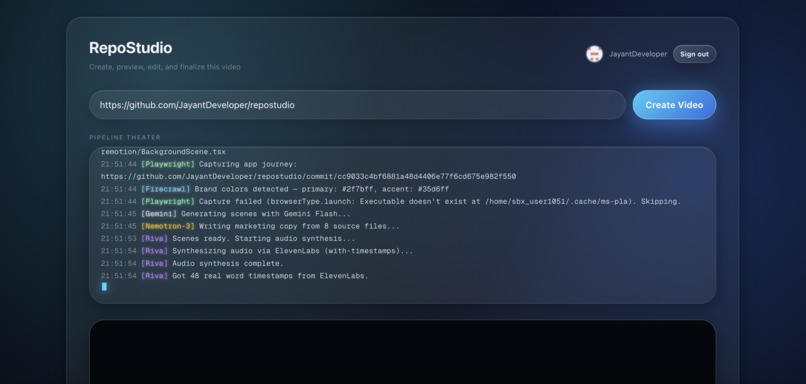The image size is (806, 384).
Task: Click the Riva Scenes ready log line
Action: (x=228, y=239)
